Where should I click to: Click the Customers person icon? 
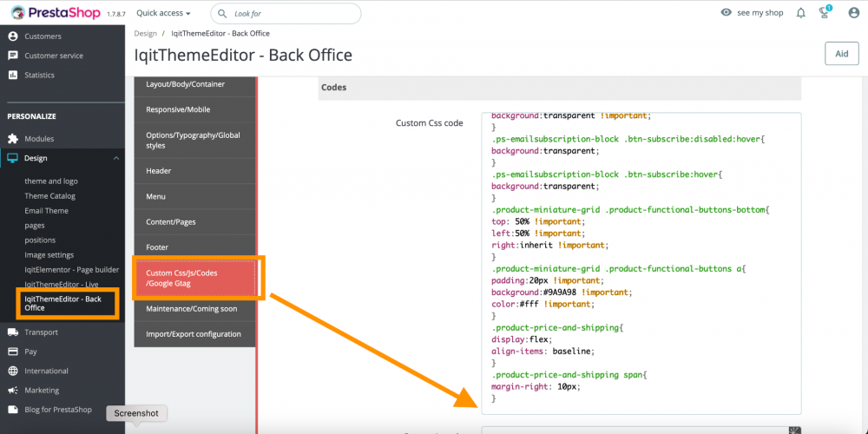click(x=13, y=36)
